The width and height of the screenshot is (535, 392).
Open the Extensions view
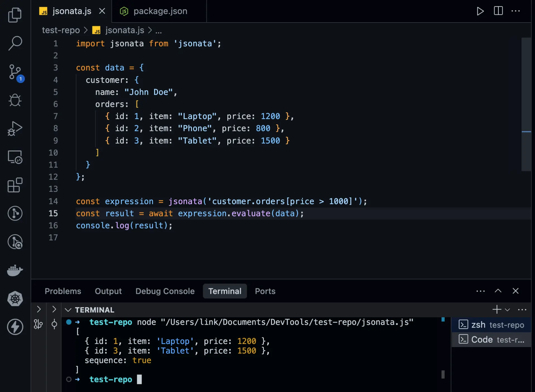click(15, 185)
